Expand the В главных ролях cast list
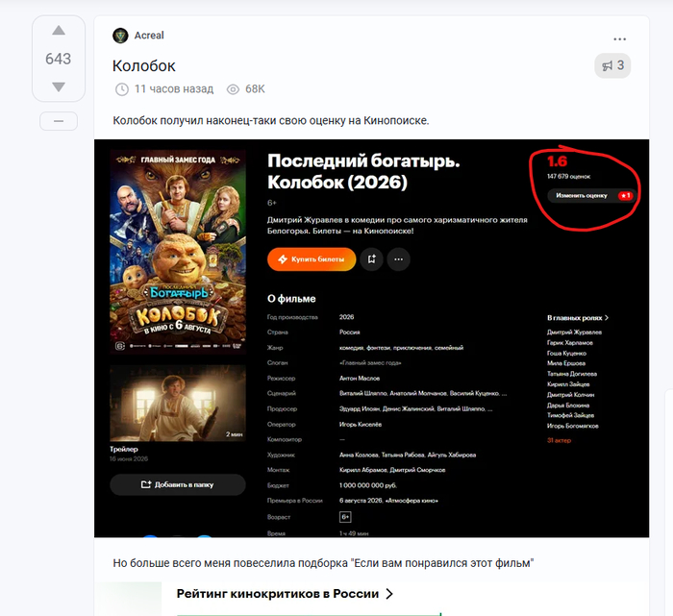The height and width of the screenshot is (616, 673). 578,318
